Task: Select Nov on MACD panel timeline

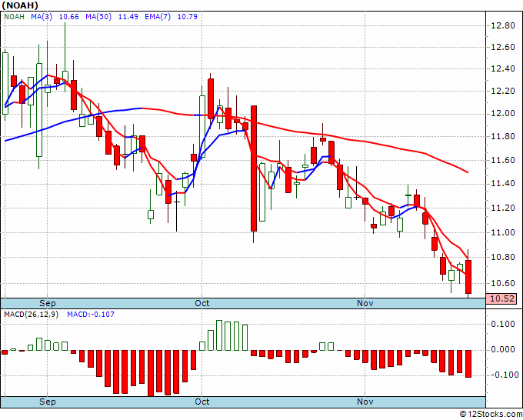Action: click(x=365, y=402)
